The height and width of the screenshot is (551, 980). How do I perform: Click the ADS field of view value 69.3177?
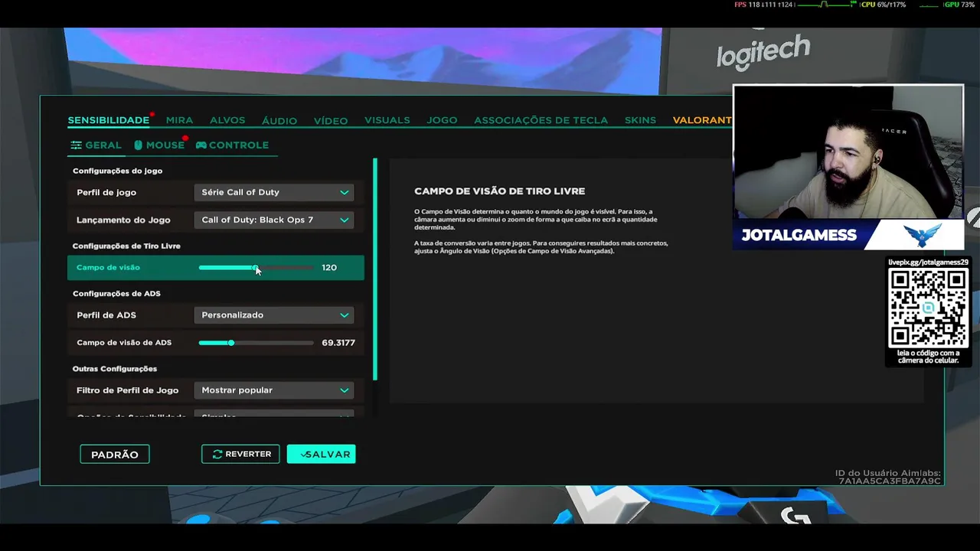338,342
